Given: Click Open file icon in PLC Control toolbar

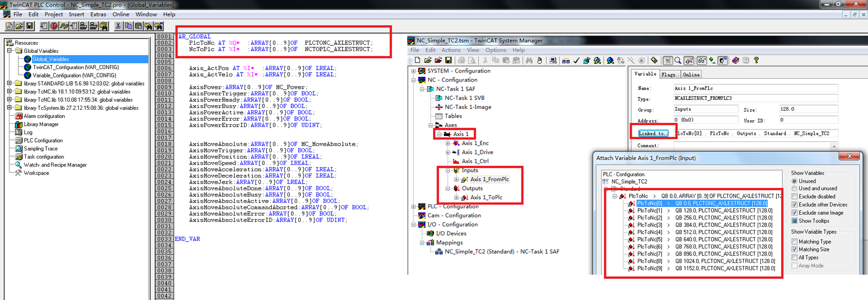Looking at the screenshot, I should (x=20, y=26).
